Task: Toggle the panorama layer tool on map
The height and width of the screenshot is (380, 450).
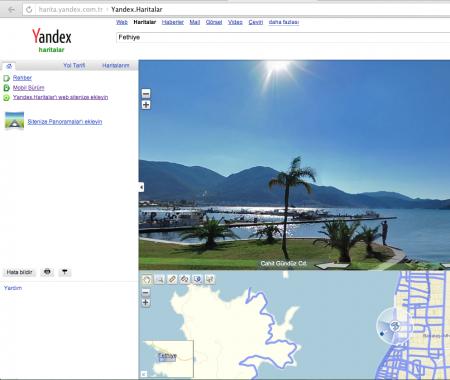Action: coord(197,279)
